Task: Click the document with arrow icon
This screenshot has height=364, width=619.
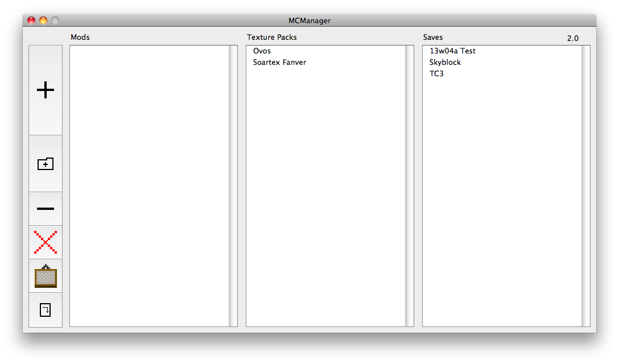Action: tap(46, 310)
